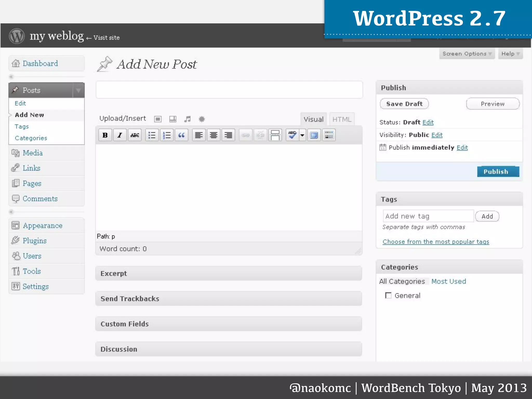Click the Preview button
The width and height of the screenshot is (532, 399).
(493, 104)
